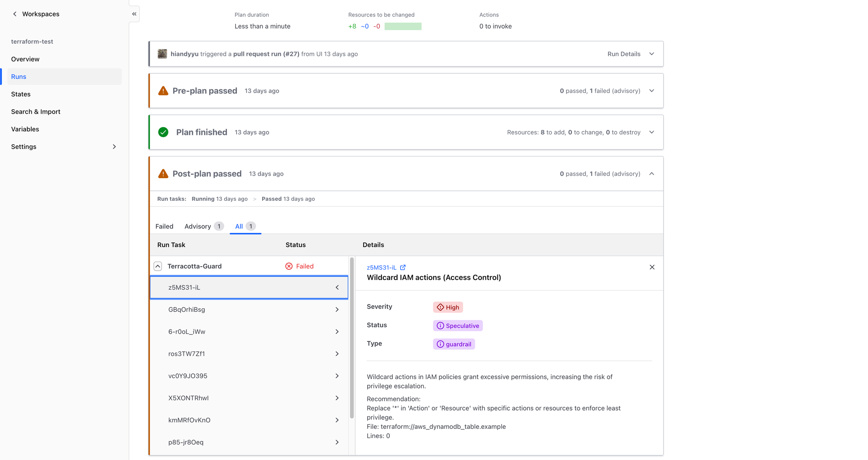Select the GBqOrhiBsg finding row
868x460 pixels.
249,310
